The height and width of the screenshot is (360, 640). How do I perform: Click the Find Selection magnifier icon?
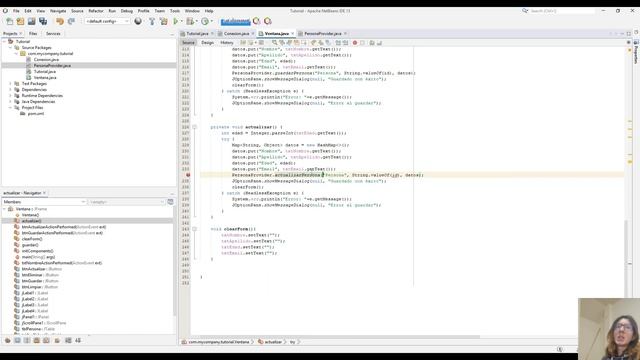coord(275,42)
